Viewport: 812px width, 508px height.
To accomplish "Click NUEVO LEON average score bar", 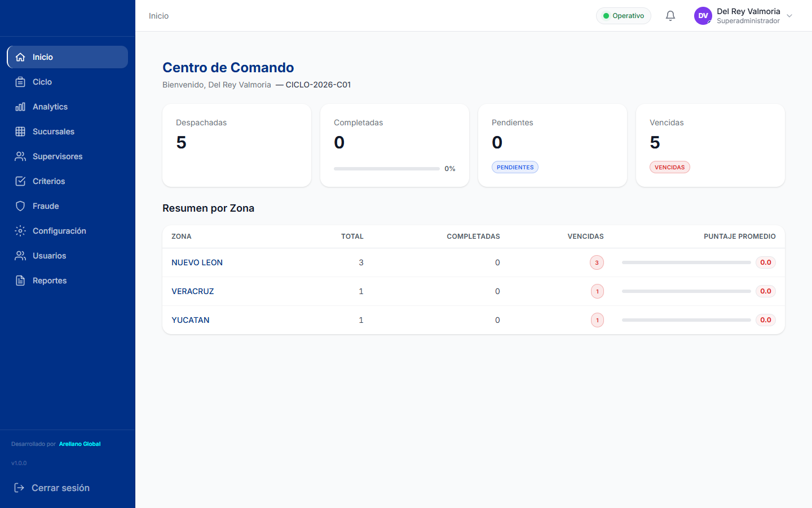I will click(x=686, y=262).
